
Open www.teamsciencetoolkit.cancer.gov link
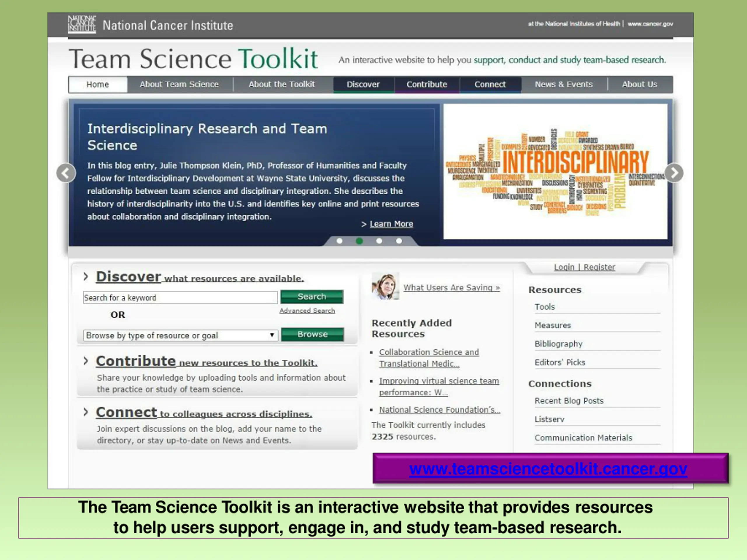[548, 469]
